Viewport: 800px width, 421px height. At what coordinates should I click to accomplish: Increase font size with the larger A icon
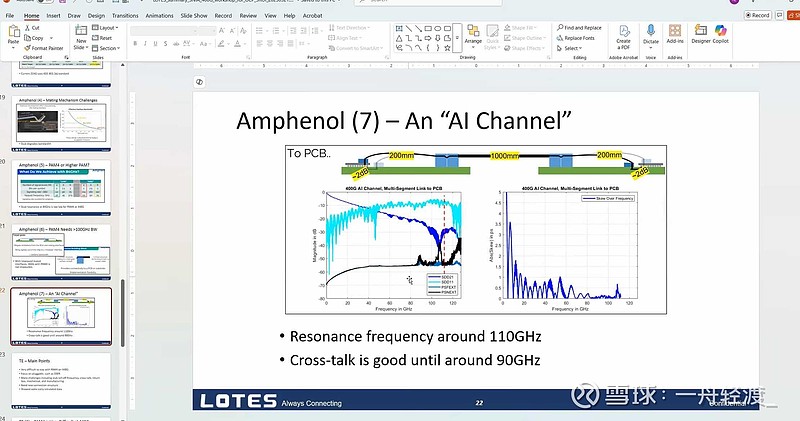[x=222, y=31]
